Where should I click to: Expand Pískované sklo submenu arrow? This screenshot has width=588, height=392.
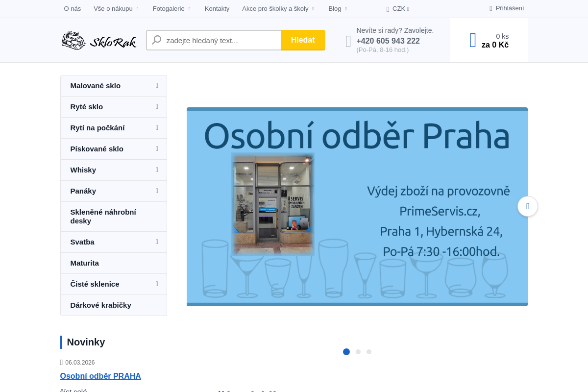pyautogui.click(x=157, y=148)
